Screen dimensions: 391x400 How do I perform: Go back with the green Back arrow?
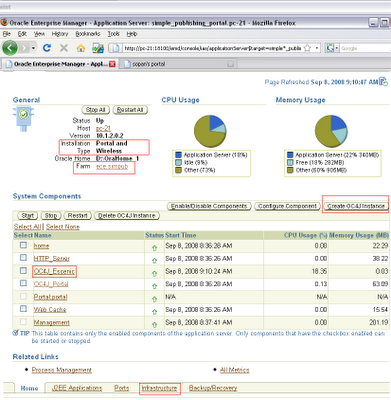(10, 48)
